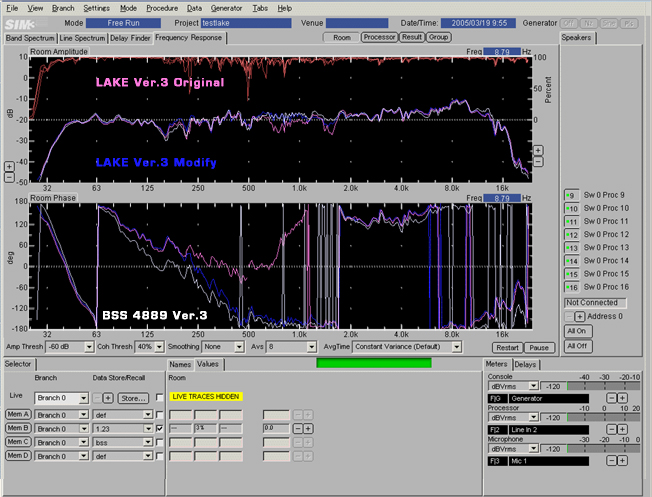Open the Branch menu
The image size is (652, 497).
pos(63,8)
